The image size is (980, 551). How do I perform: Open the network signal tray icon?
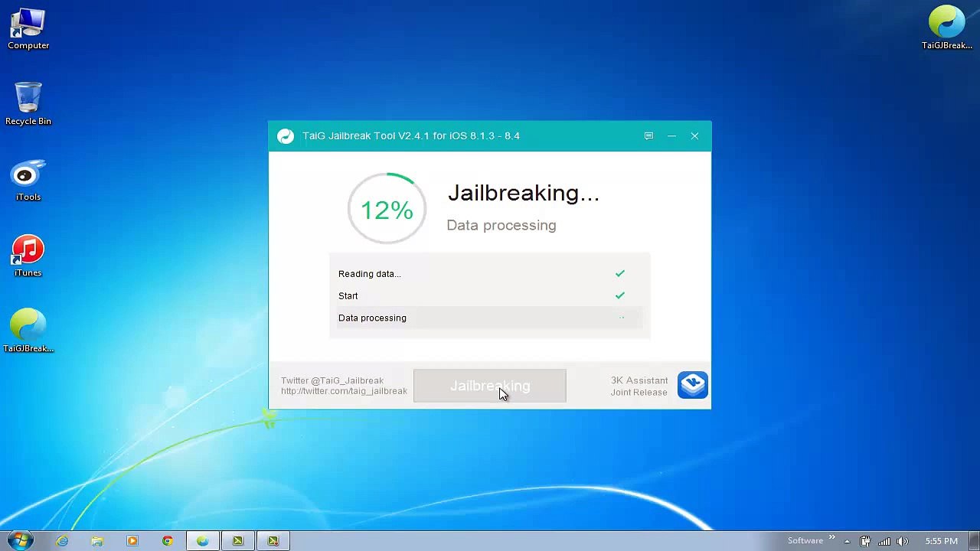point(884,541)
